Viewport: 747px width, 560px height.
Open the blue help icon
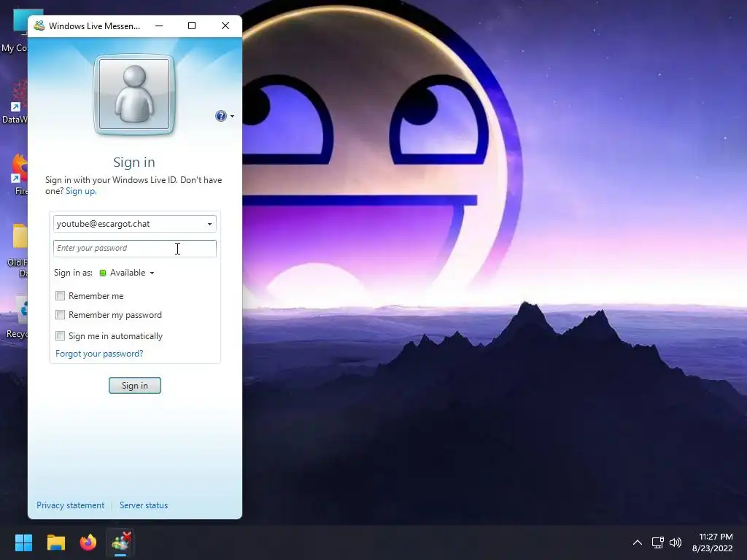coord(220,116)
